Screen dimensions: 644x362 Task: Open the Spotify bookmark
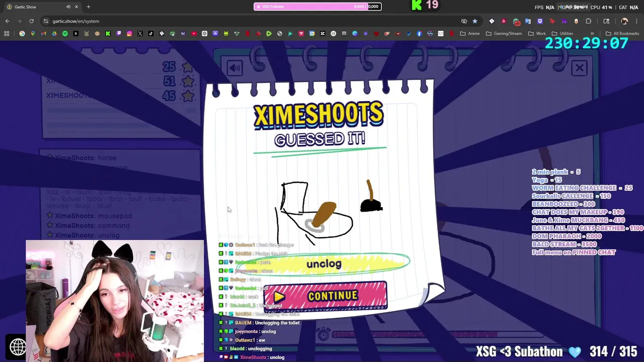pyautogui.click(x=65, y=34)
